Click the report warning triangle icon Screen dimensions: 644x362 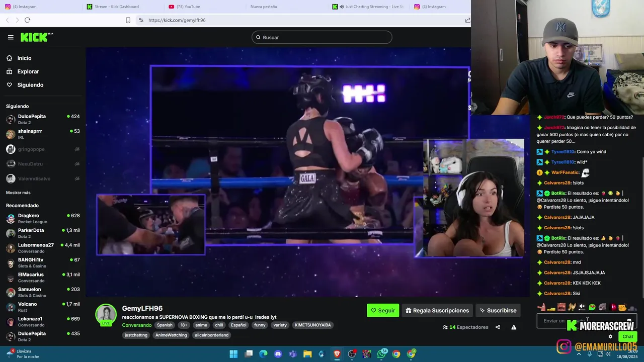click(x=514, y=327)
